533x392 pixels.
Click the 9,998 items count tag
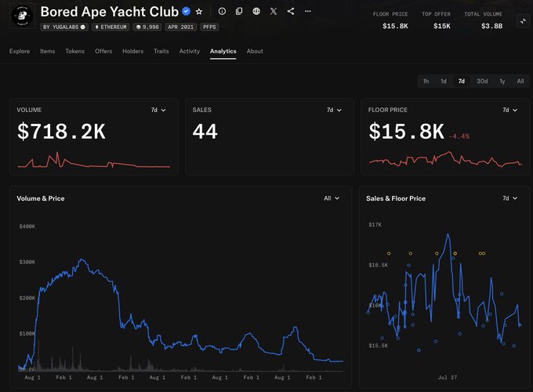tap(147, 27)
